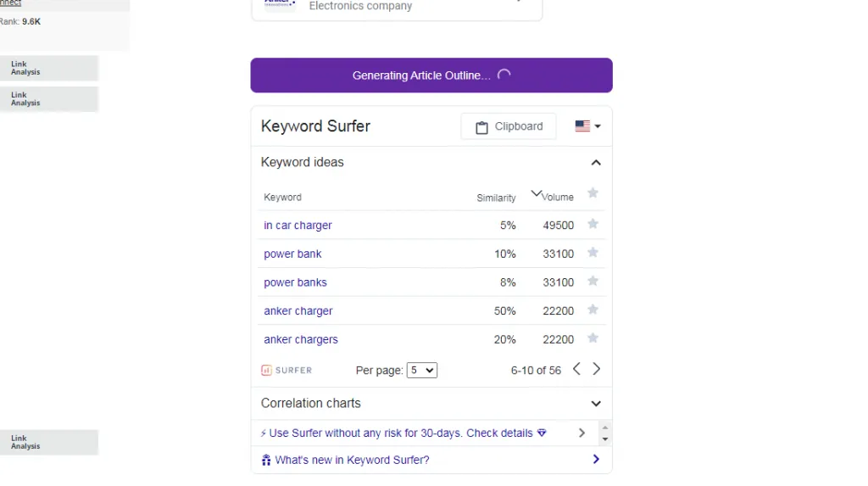Open 'in car charger' keyword link

[x=298, y=226]
